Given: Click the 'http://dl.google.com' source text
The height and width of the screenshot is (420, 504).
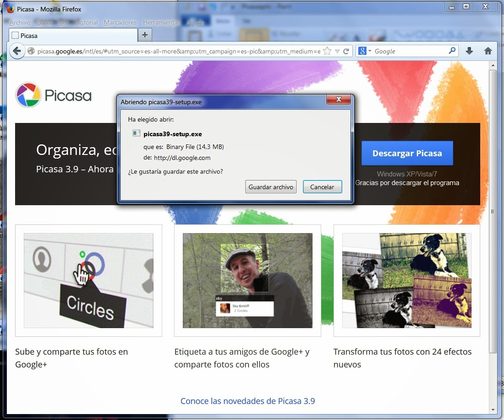Looking at the screenshot, I should tap(182, 158).
